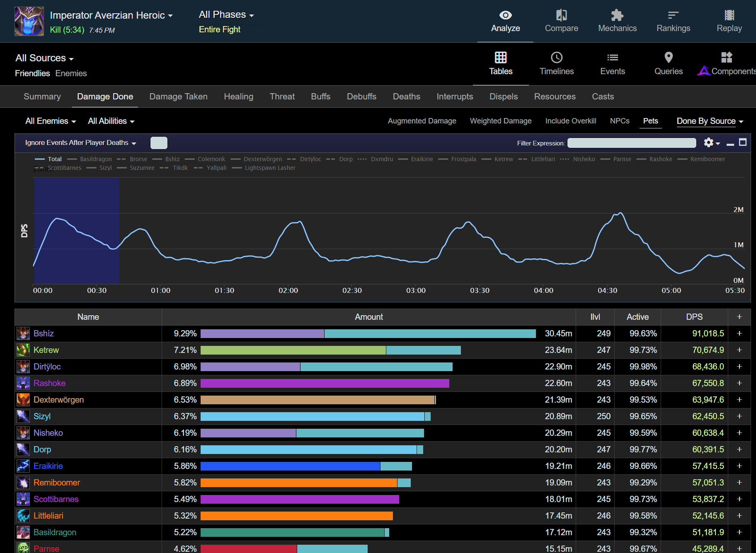Open the Analyze eye icon view

point(505,16)
